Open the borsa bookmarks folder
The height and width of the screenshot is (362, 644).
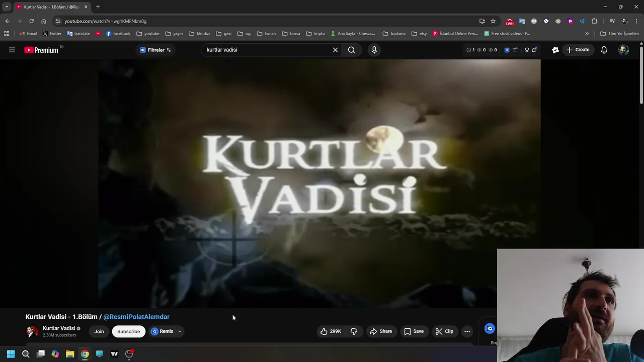pyautogui.click(x=291, y=34)
